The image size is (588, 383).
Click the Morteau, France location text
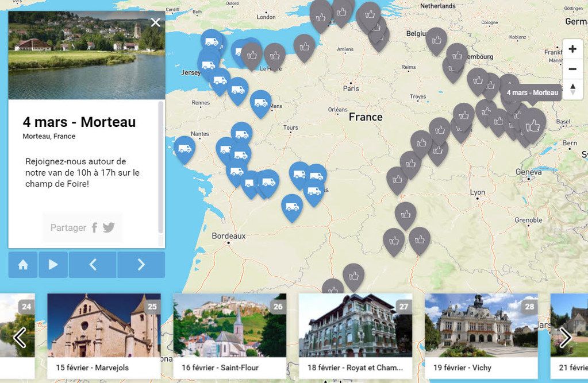click(49, 137)
